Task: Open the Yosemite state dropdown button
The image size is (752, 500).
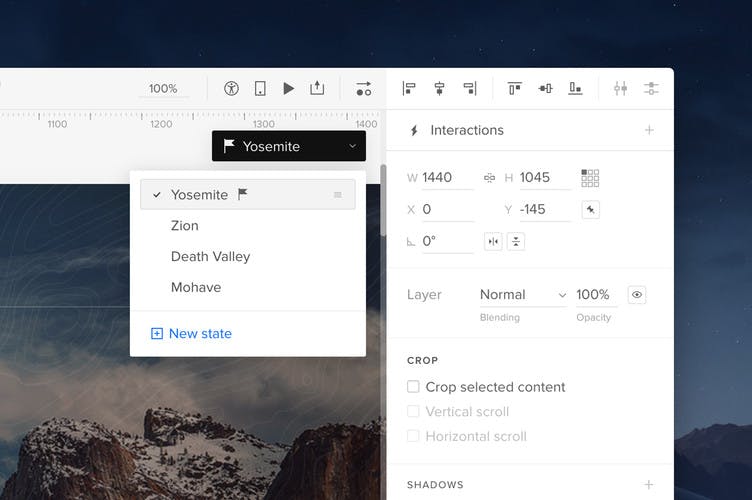Action: tap(289, 146)
